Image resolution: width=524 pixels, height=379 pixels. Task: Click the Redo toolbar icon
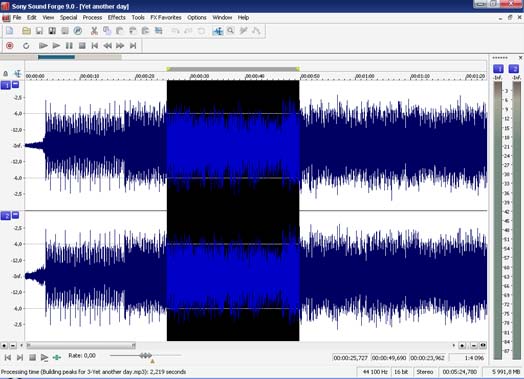pyautogui.click(x=188, y=31)
